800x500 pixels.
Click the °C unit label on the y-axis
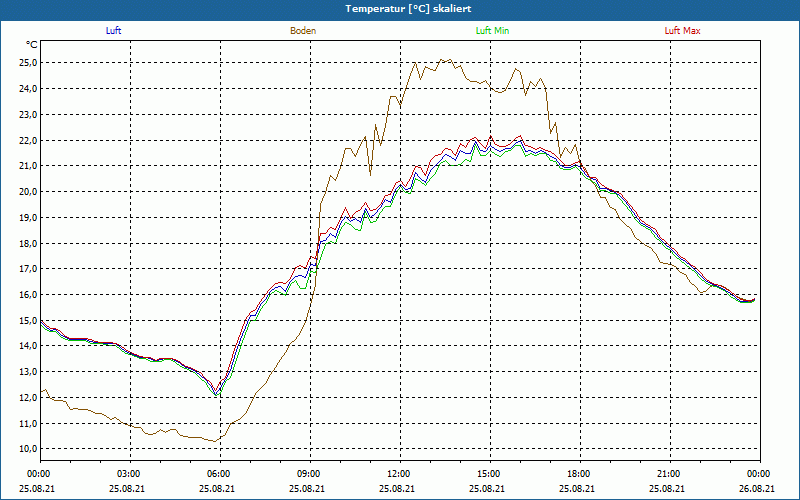(32, 45)
